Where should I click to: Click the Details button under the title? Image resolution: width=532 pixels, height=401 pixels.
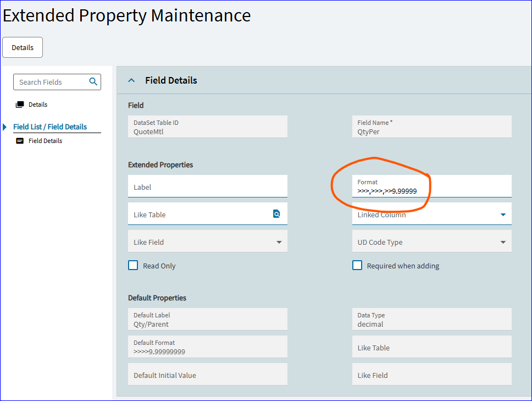pyautogui.click(x=23, y=47)
